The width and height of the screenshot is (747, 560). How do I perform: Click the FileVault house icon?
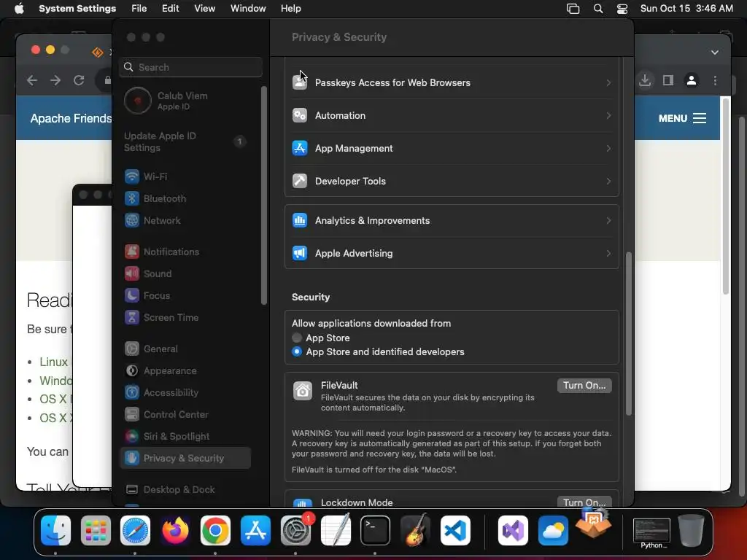tap(303, 391)
